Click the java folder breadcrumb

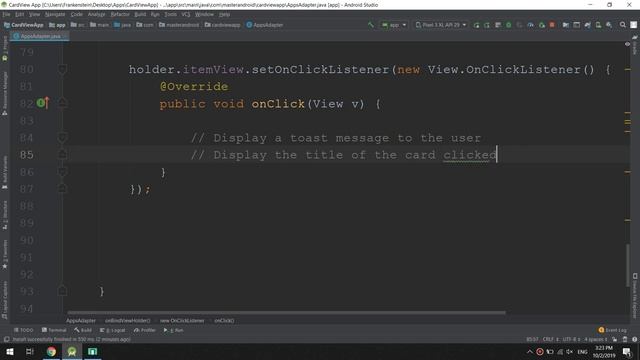click(x=122, y=25)
